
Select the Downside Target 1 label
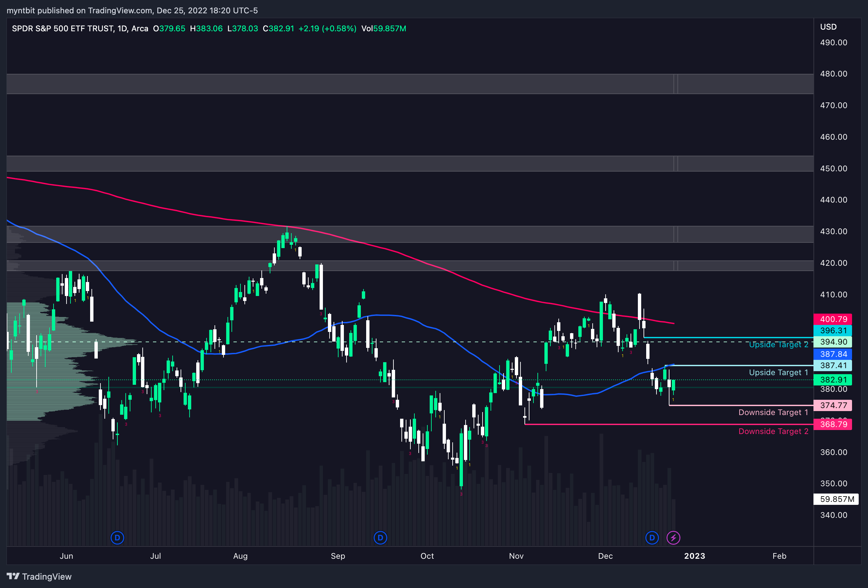773,412
